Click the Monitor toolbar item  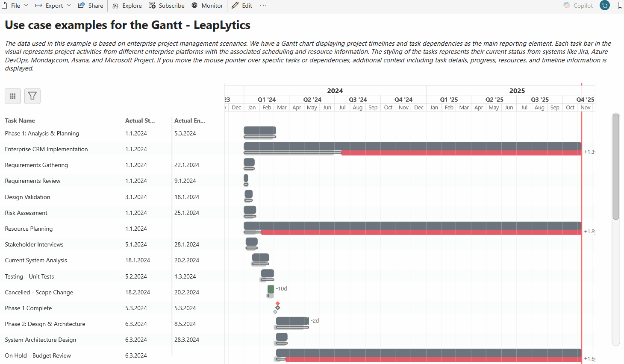coord(207,6)
